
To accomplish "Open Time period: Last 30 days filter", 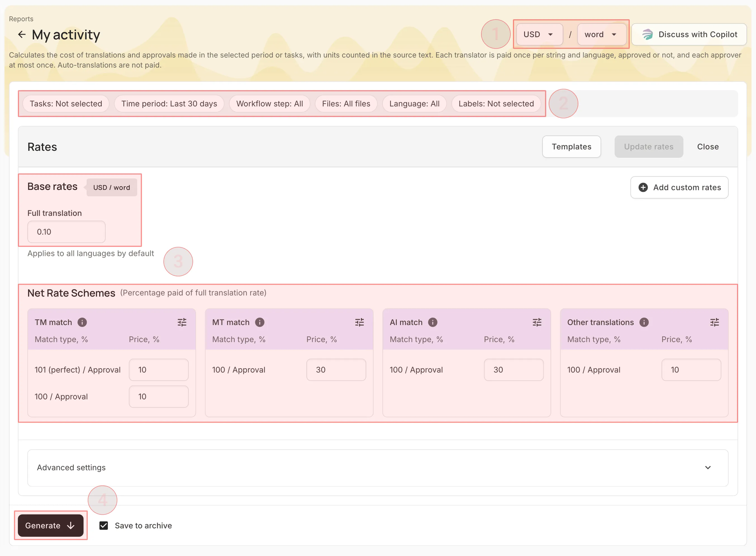I will [x=169, y=104].
